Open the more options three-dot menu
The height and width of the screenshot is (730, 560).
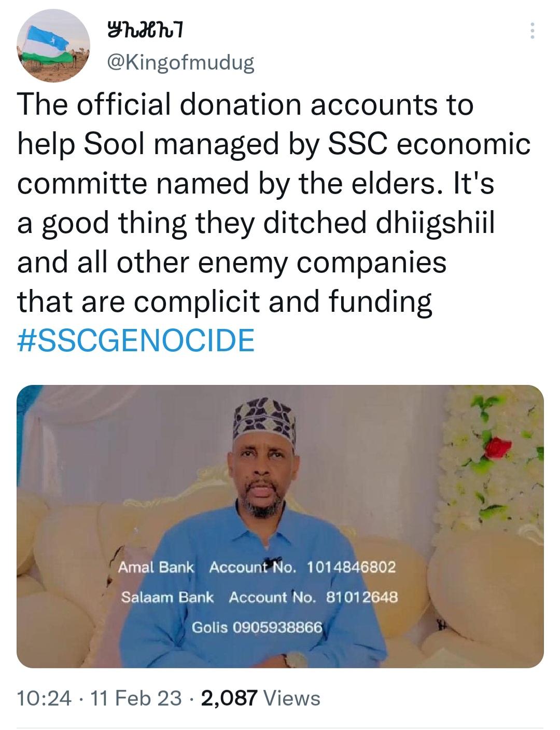[532, 31]
